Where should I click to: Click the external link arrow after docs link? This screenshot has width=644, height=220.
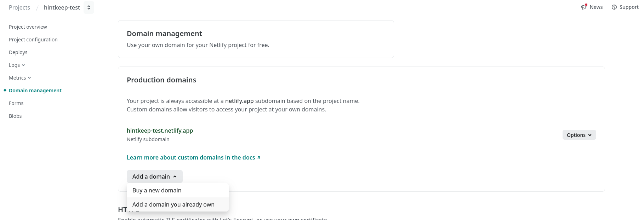click(259, 158)
